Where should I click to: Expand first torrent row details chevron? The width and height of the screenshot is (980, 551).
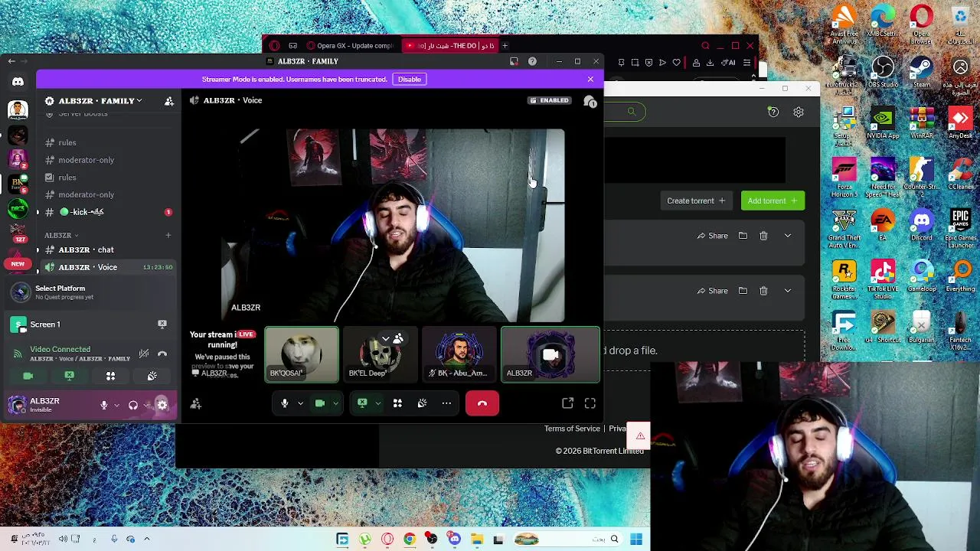(x=788, y=236)
